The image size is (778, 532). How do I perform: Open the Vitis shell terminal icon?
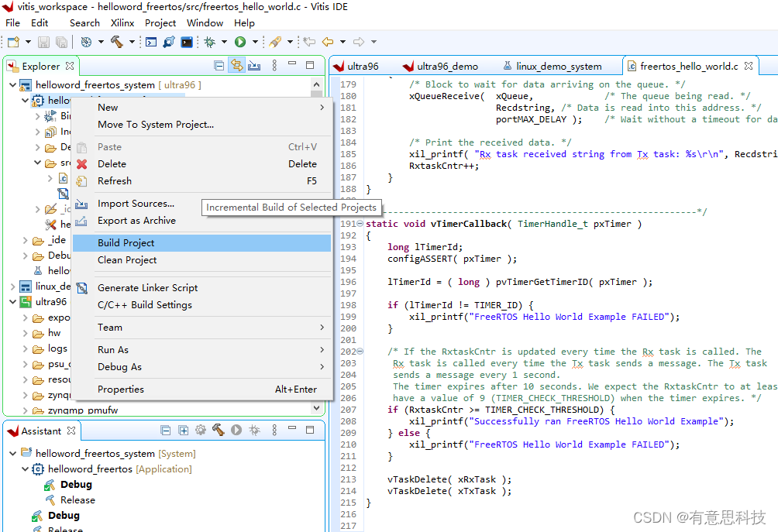(x=187, y=42)
